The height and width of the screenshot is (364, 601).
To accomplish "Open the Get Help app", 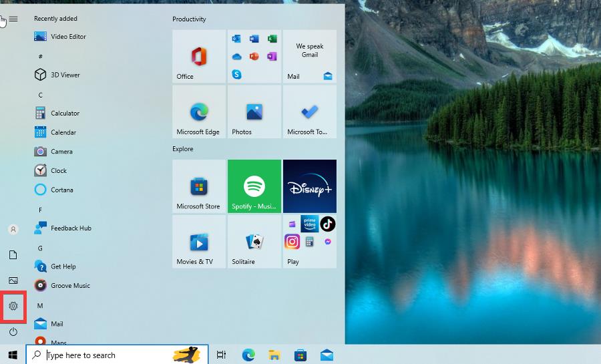I will tap(55, 266).
